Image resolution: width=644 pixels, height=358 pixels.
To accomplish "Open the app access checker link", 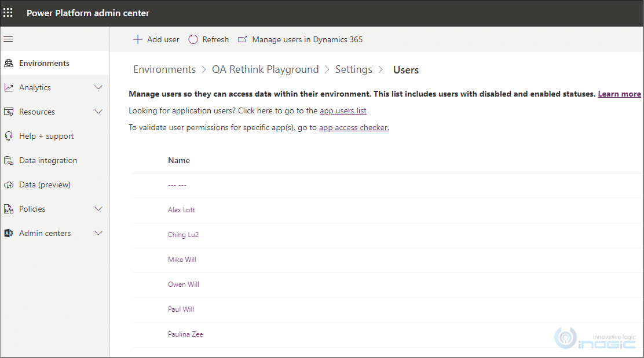I will (354, 128).
